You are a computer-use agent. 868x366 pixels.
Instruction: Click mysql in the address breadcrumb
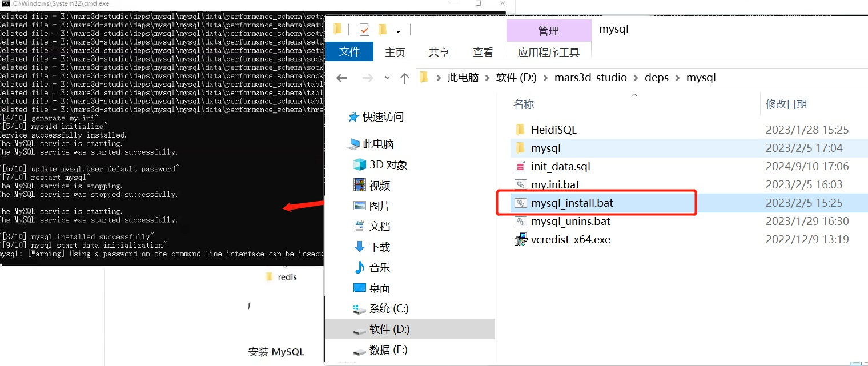[x=701, y=78]
